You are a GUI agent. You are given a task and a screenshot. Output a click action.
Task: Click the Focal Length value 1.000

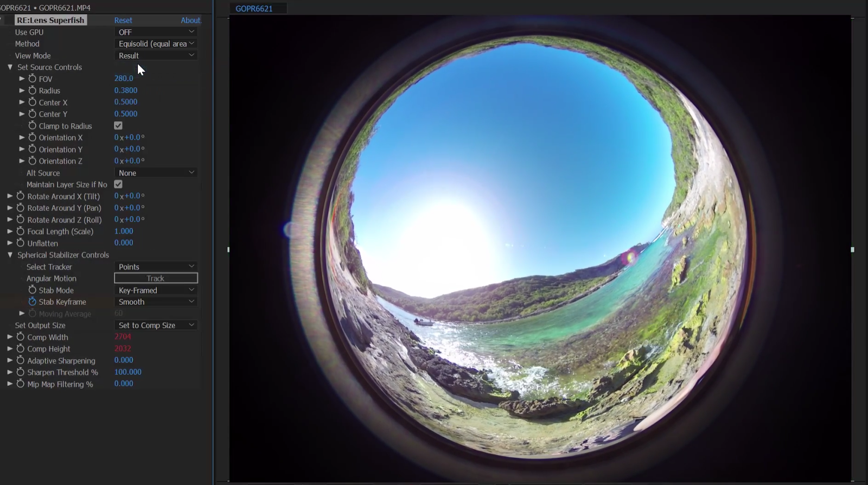pos(124,231)
